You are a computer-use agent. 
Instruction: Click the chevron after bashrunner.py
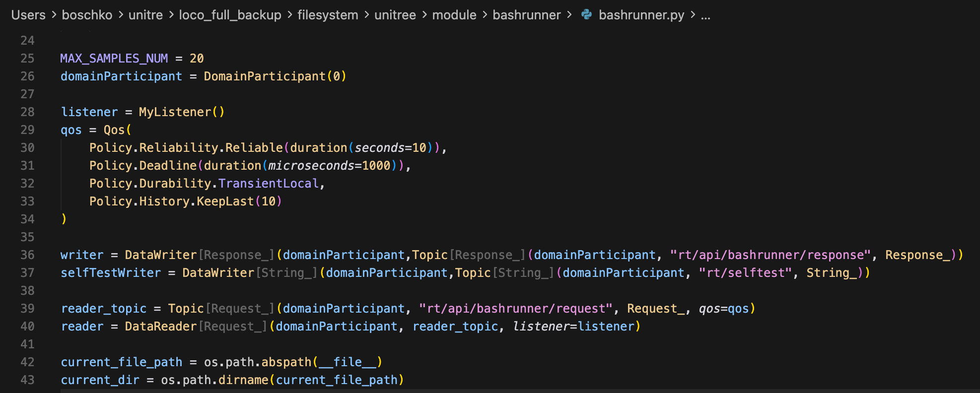[x=693, y=15]
